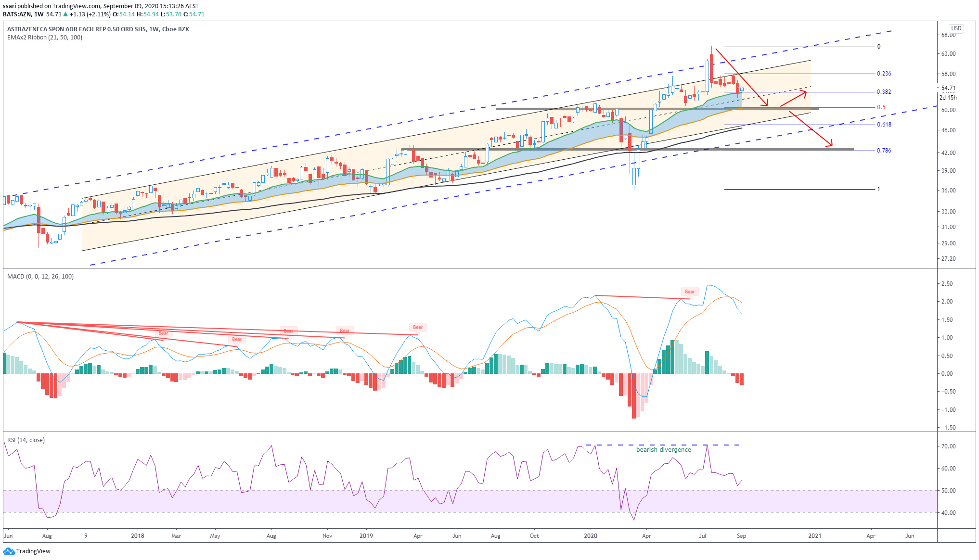
Task: Click May on the time axis
Action: (x=215, y=536)
